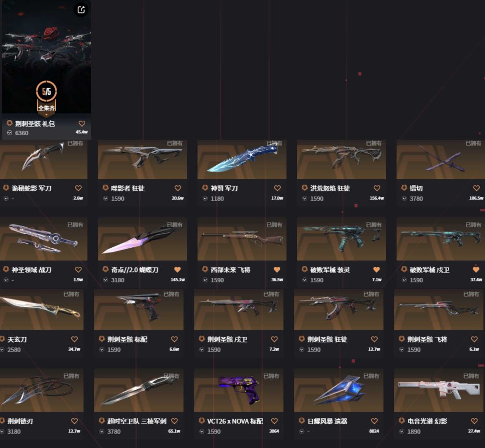
Task: Open the 荆刺圣骸 狂徒 item name
Action: click(x=327, y=339)
